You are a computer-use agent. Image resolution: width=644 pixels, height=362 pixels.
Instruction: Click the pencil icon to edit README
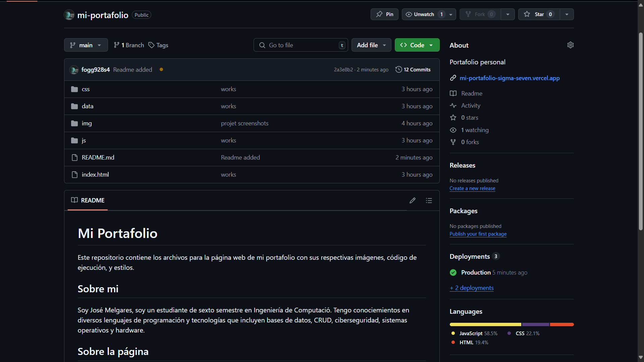412,200
